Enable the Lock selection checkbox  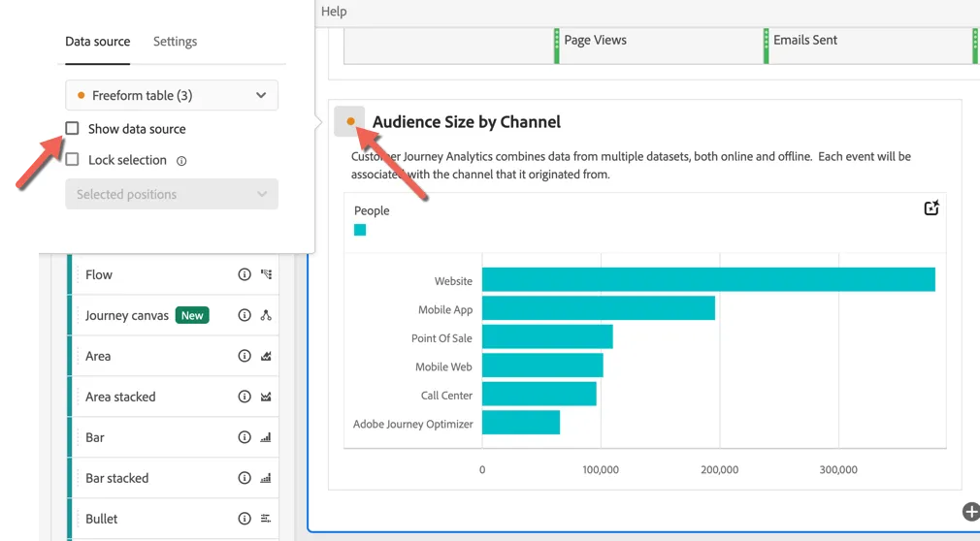tap(73, 159)
